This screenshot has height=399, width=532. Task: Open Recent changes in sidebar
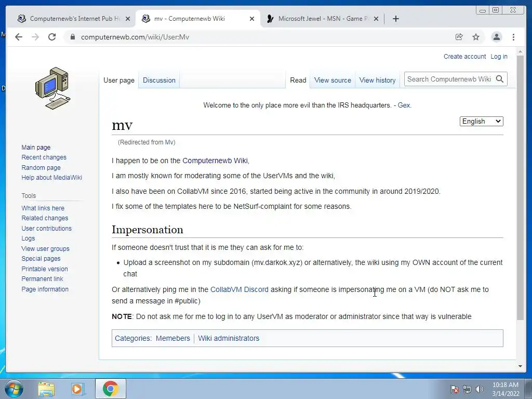point(44,157)
